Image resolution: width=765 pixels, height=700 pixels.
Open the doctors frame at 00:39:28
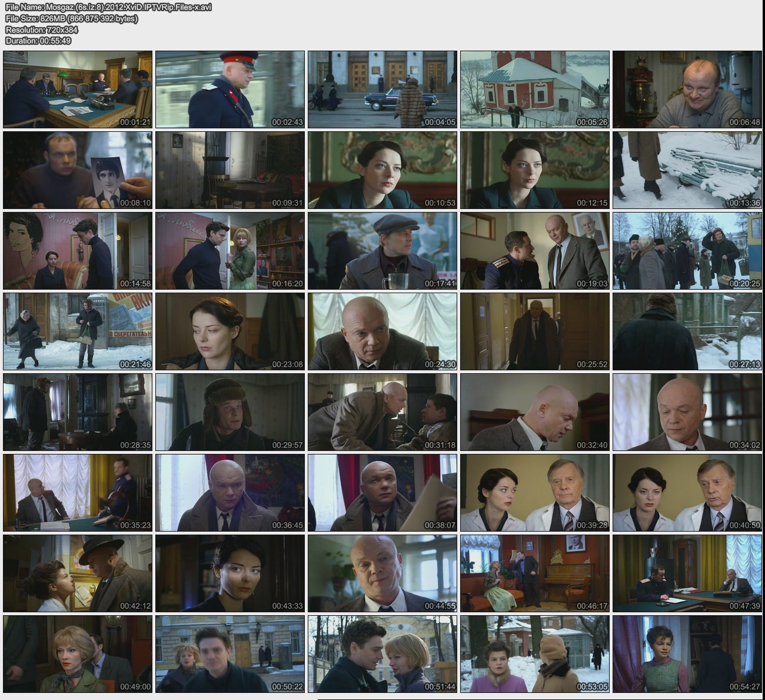[x=535, y=493]
